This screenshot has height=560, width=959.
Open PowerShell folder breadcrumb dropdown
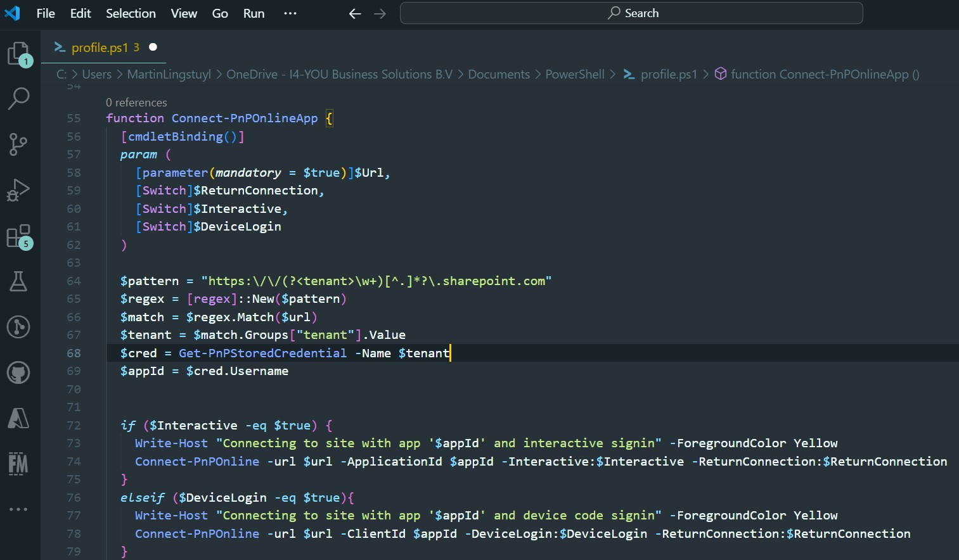575,74
